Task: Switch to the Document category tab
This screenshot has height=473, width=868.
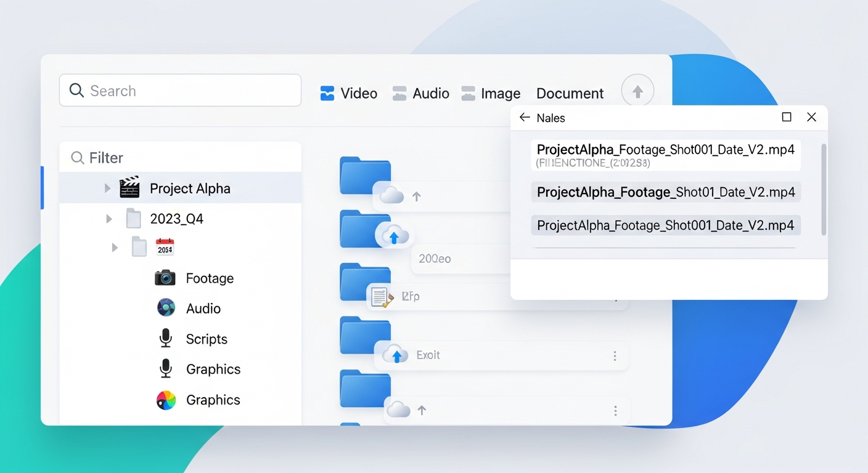Action: pyautogui.click(x=570, y=93)
